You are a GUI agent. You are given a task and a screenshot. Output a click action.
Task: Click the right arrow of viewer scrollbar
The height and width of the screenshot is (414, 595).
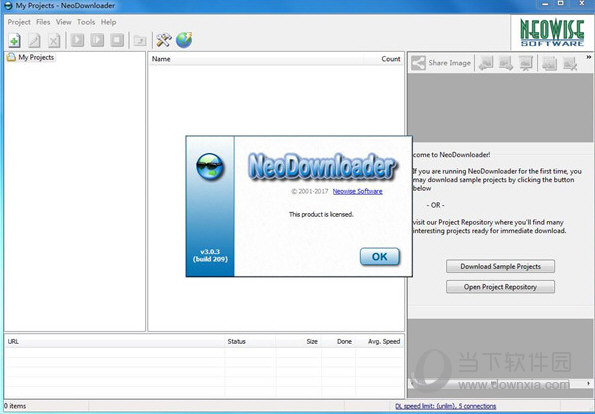589,384
